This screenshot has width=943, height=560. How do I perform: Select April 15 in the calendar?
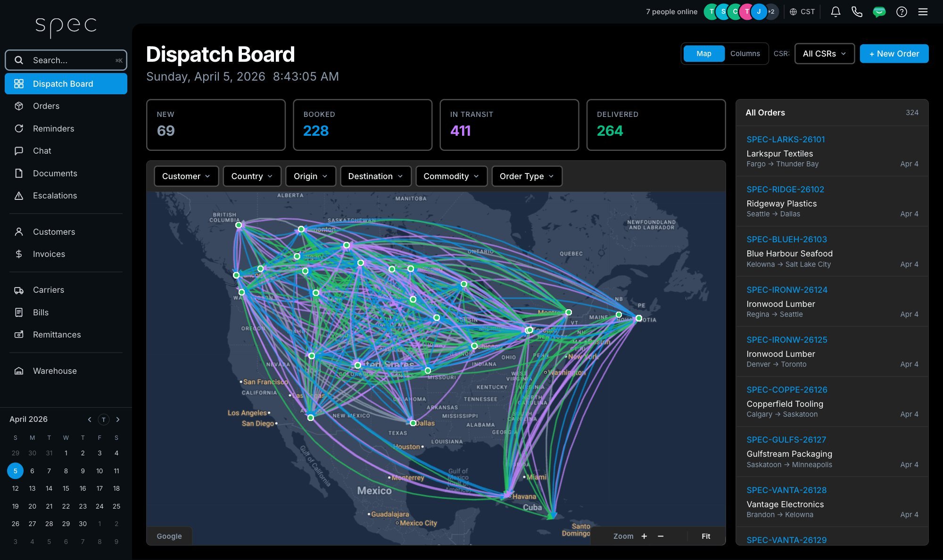[66, 488]
